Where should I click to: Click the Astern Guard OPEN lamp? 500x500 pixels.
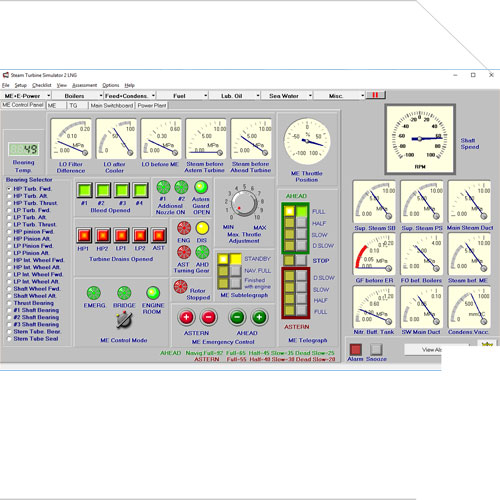click(201, 187)
